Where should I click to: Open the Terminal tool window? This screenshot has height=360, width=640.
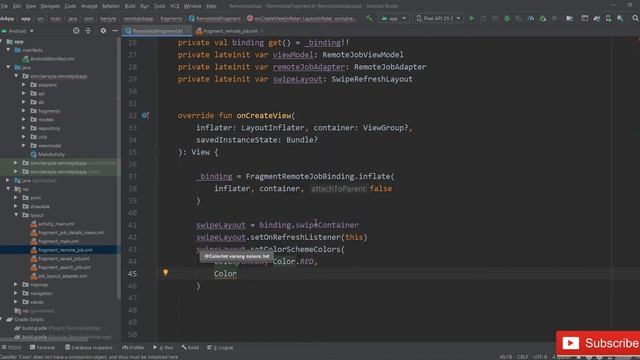point(42,347)
